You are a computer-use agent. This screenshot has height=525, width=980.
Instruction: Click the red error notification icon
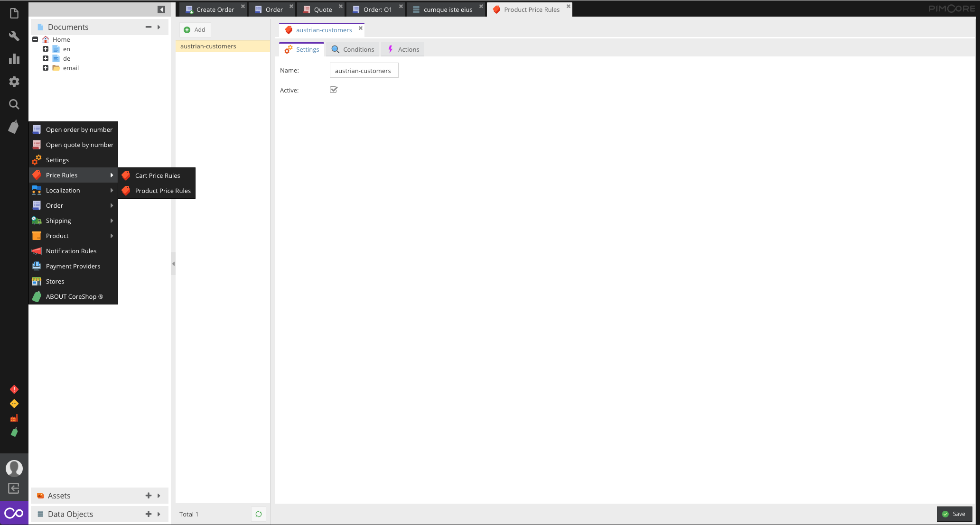coord(14,389)
